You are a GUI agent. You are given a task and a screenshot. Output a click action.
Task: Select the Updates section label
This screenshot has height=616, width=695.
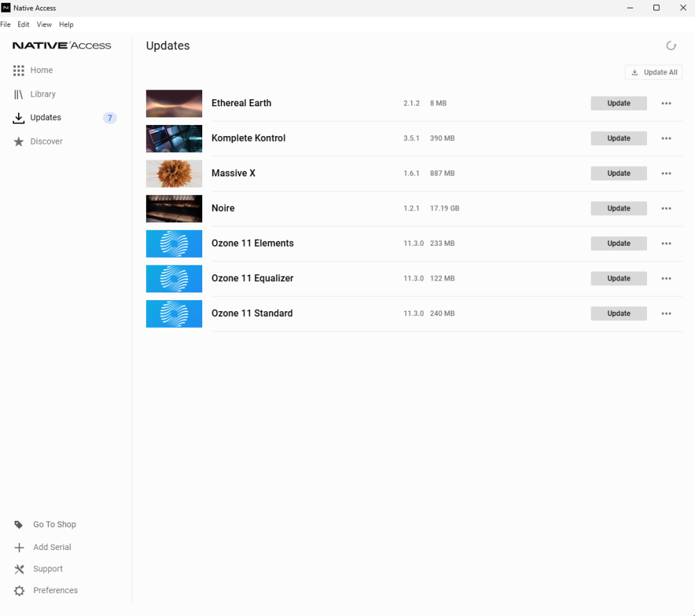[46, 117]
